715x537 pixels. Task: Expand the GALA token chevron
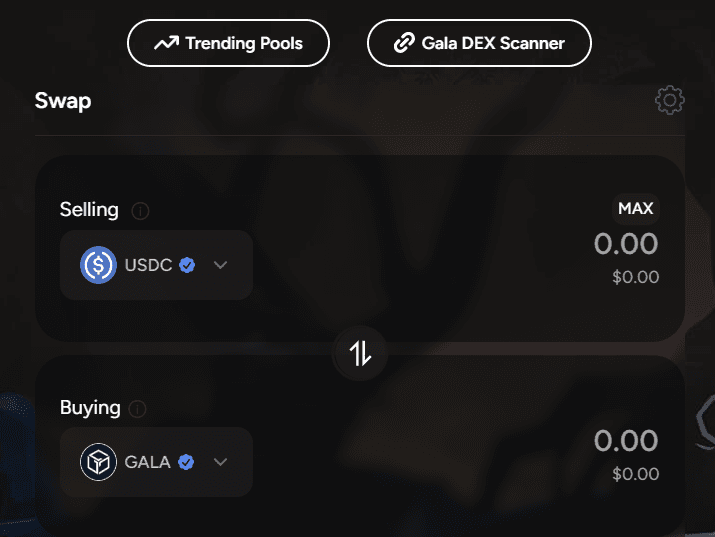coord(221,462)
